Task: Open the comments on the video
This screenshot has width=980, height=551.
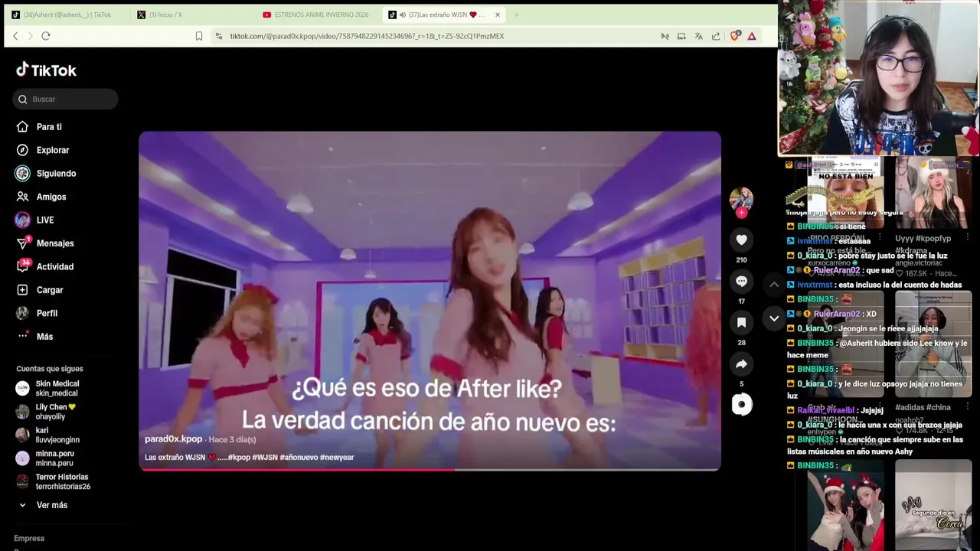Action: click(x=741, y=281)
